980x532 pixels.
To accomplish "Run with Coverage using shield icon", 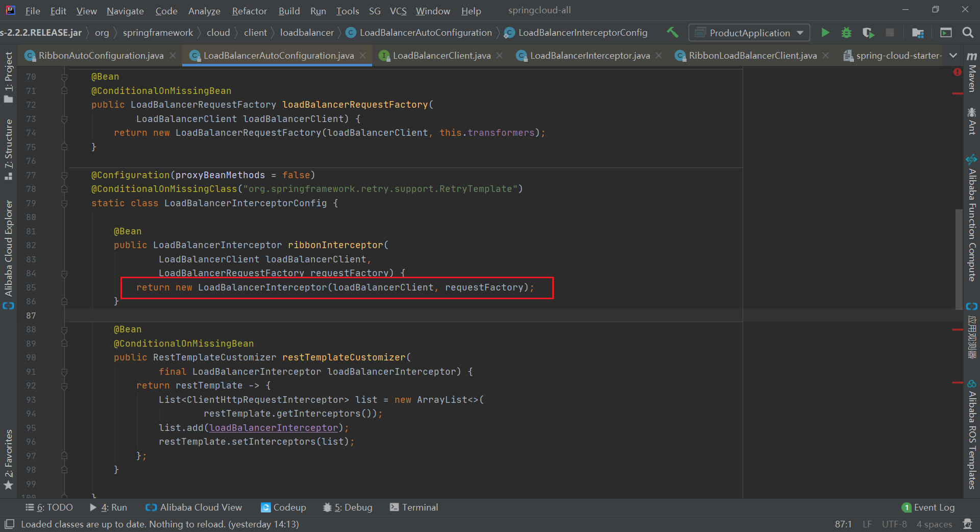I will 868,33.
